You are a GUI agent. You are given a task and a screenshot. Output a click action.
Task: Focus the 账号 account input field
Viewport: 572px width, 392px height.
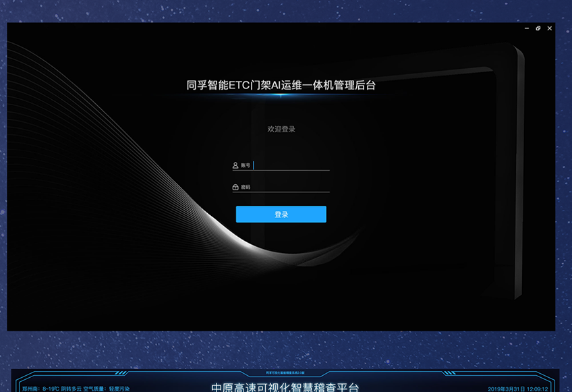click(x=290, y=165)
